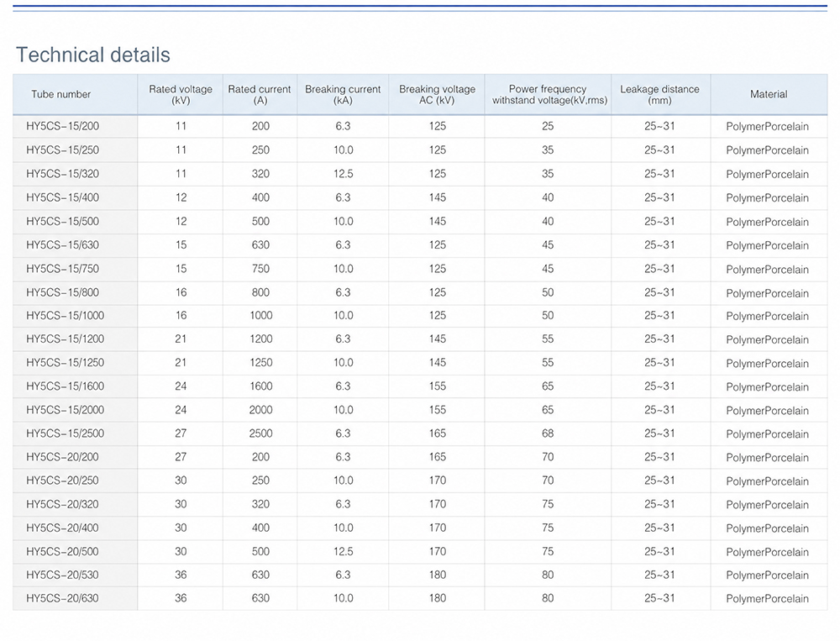840x641 pixels.
Task: Select tube number "HY5CS-15/320"
Action: tap(63, 174)
